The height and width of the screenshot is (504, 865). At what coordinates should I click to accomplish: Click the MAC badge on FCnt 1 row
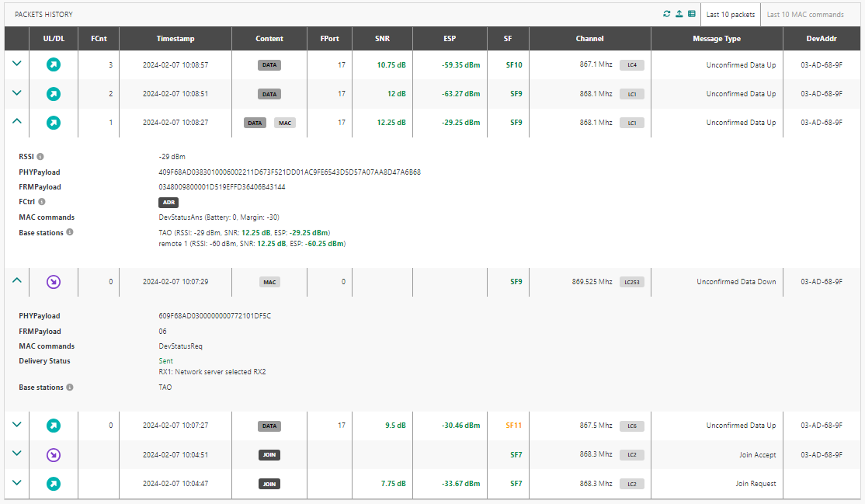[x=285, y=123]
